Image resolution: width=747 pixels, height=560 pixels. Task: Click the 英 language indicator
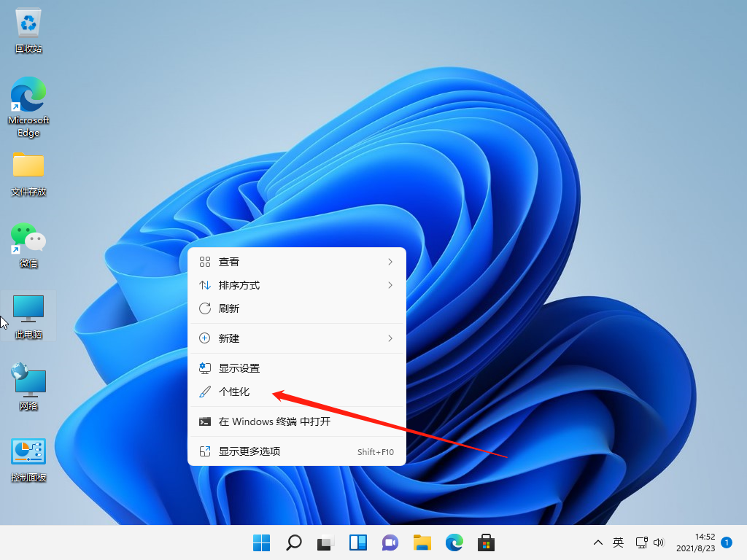[618, 542]
